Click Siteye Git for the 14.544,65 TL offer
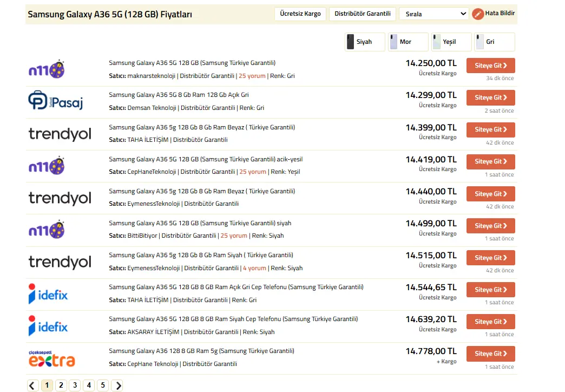This screenshot has height=392, width=565. click(x=490, y=290)
